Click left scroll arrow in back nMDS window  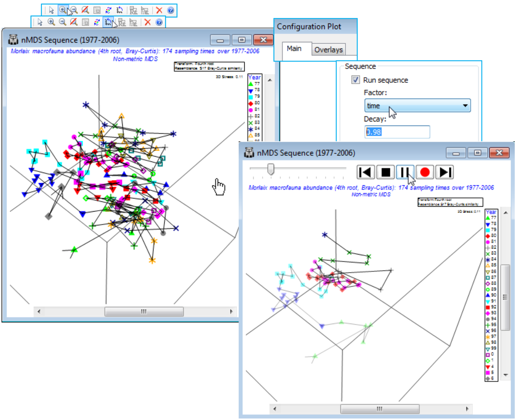(x=39, y=311)
